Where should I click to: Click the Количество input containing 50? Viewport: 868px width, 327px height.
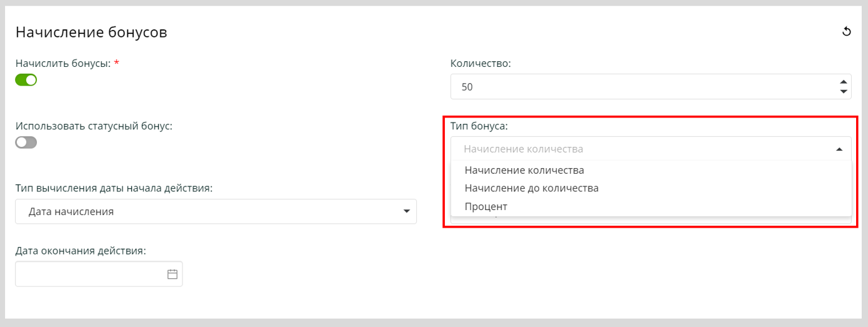pyautogui.click(x=637, y=87)
